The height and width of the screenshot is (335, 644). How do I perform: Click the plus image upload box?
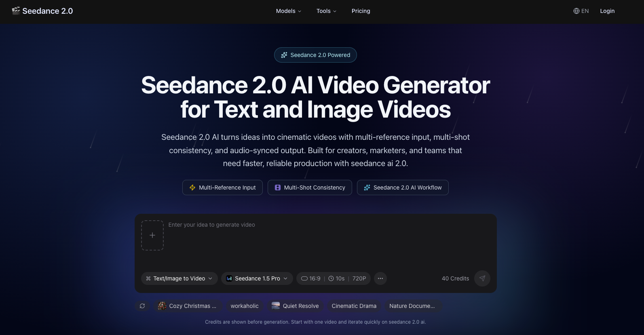pos(152,235)
